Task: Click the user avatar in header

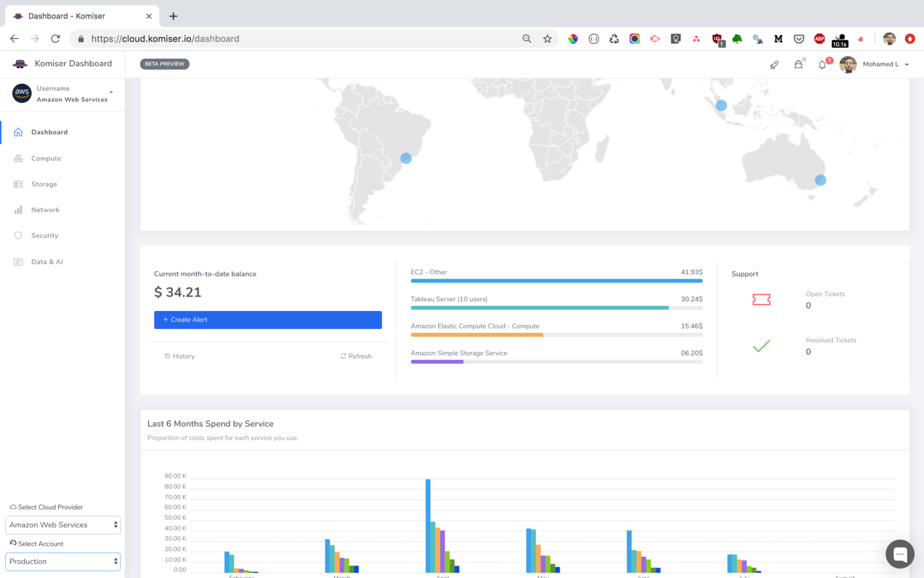Action: [848, 64]
